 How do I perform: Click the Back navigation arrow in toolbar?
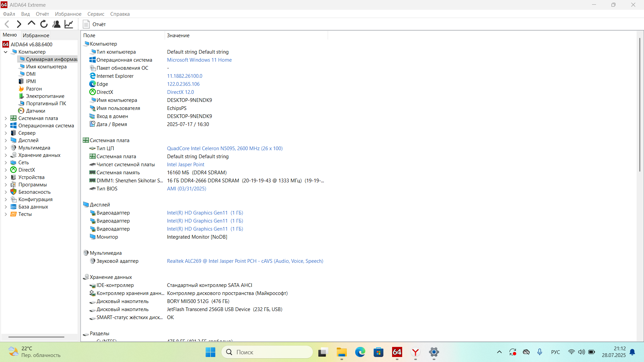(7, 24)
